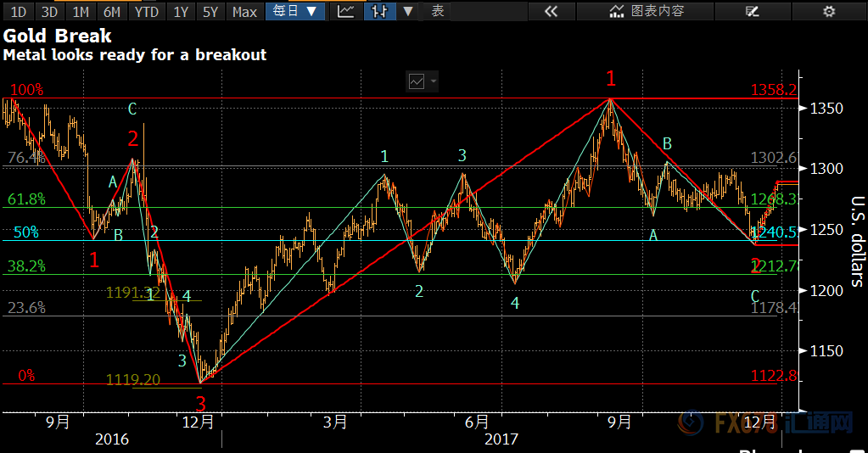Click the edit annotation pencil icon
868x453 pixels.
point(751,11)
